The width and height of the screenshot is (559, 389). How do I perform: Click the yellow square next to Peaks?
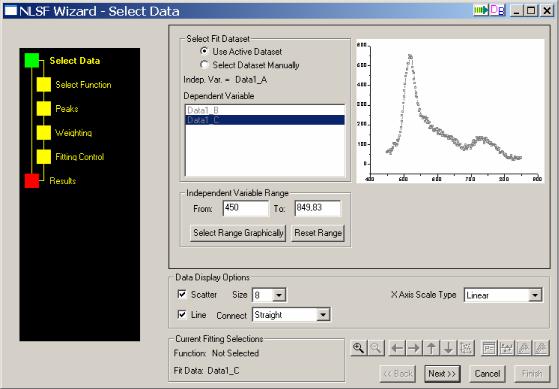pos(44,109)
